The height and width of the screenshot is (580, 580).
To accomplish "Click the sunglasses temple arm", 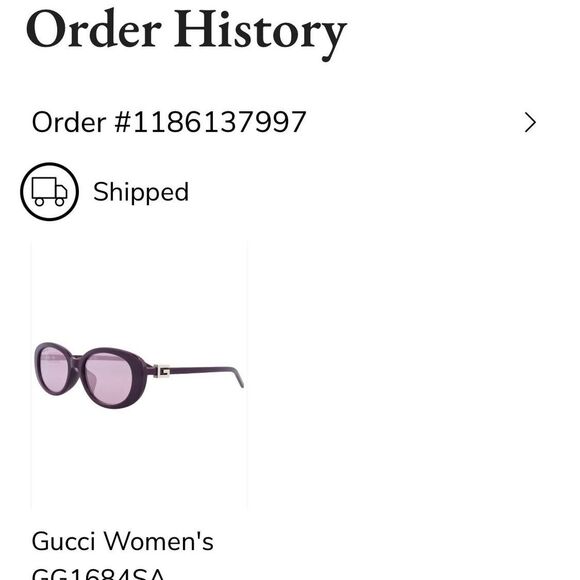I will click(205, 373).
